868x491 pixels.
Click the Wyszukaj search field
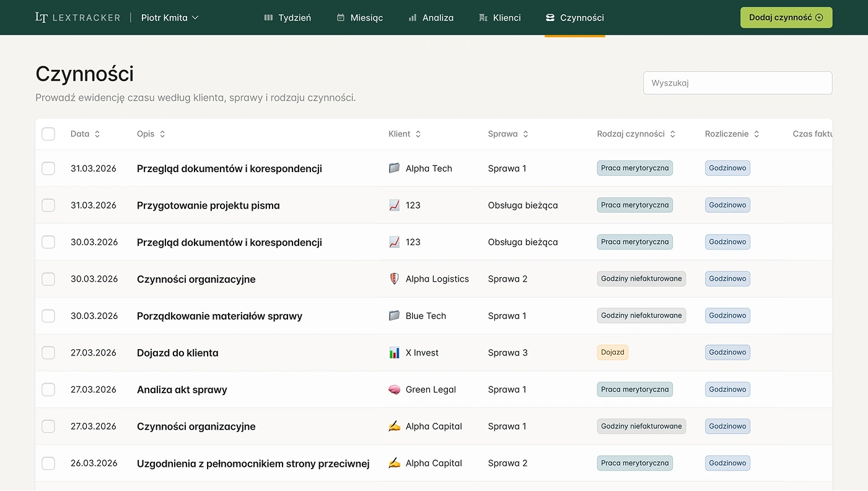point(737,83)
